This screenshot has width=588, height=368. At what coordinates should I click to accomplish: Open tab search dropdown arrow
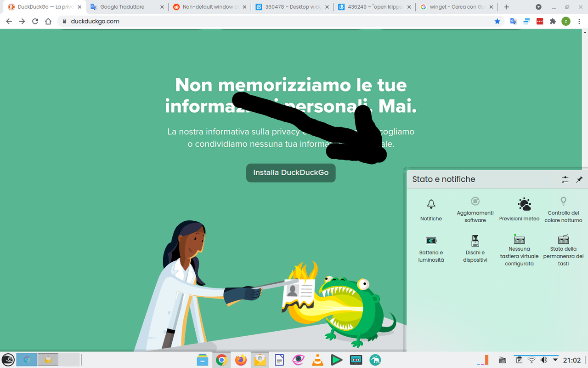[538, 7]
